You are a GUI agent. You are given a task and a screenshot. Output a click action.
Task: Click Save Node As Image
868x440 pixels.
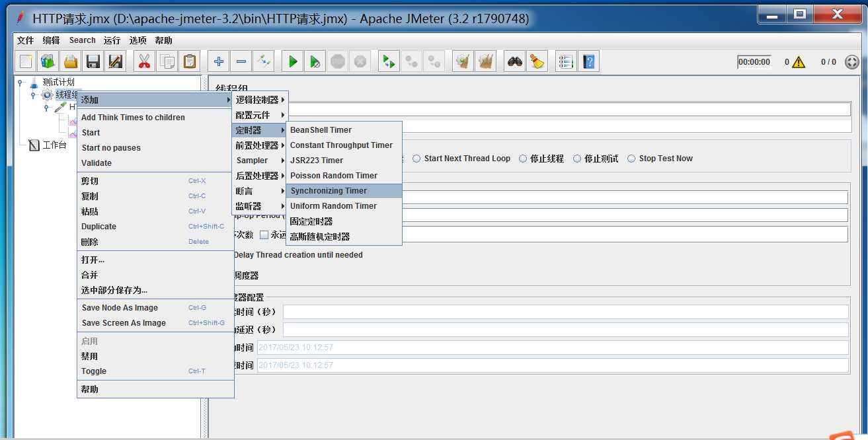pyautogui.click(x=155, y=308)
